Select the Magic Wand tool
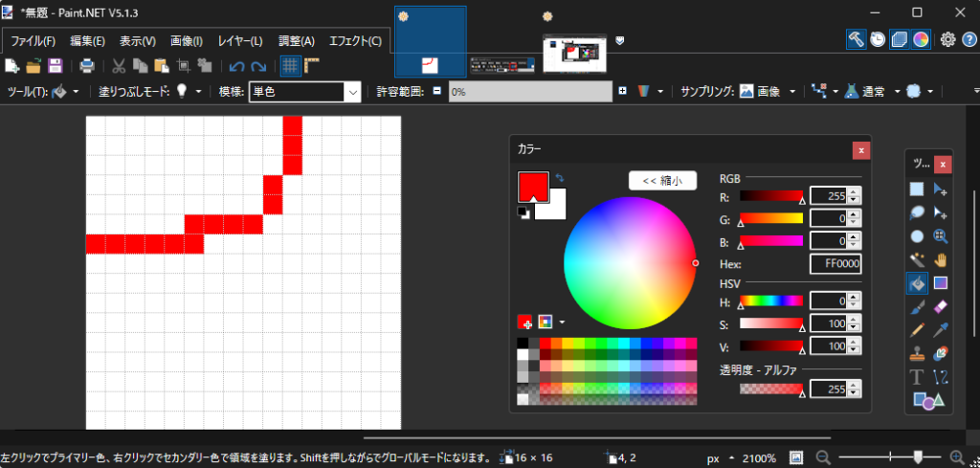Image resolution: width=980 pixels, height=468 pixels. pos(917,259)
